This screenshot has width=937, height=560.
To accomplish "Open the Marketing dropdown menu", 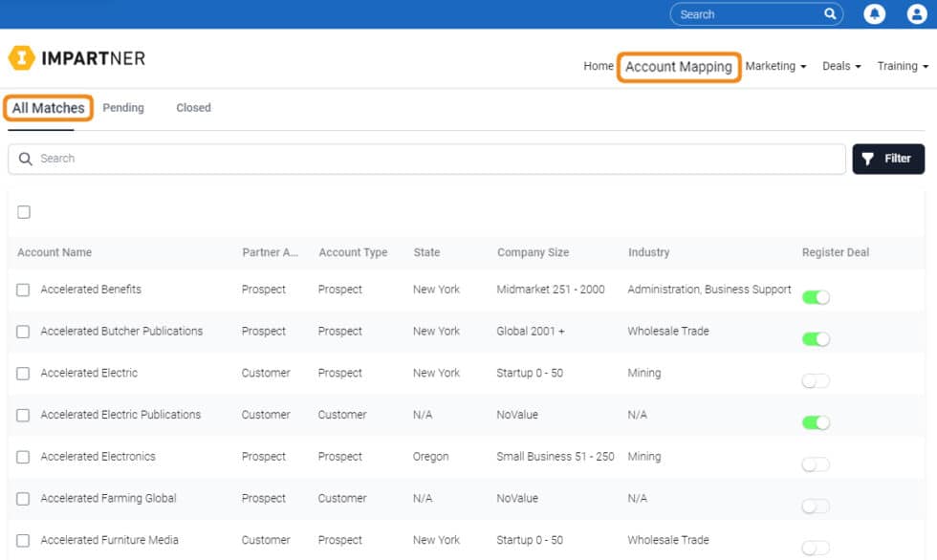I will [776, 66].
